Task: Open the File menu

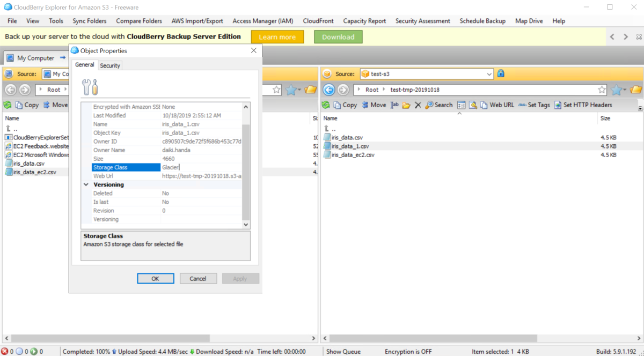Action: coord(12,21)
